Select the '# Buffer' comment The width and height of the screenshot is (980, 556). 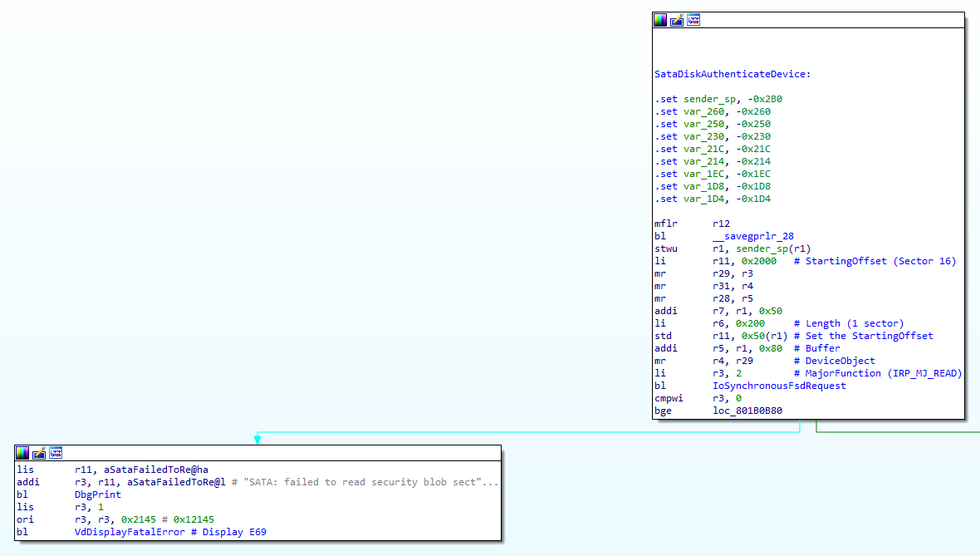pyautogui.click(x=817, y=348)
